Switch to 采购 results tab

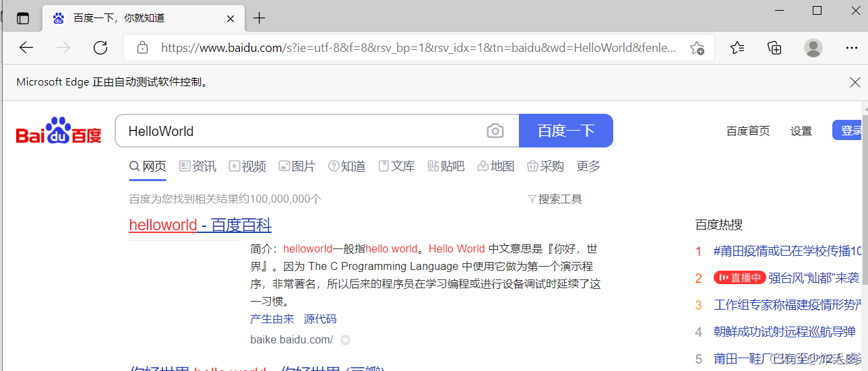coord(545,166)
